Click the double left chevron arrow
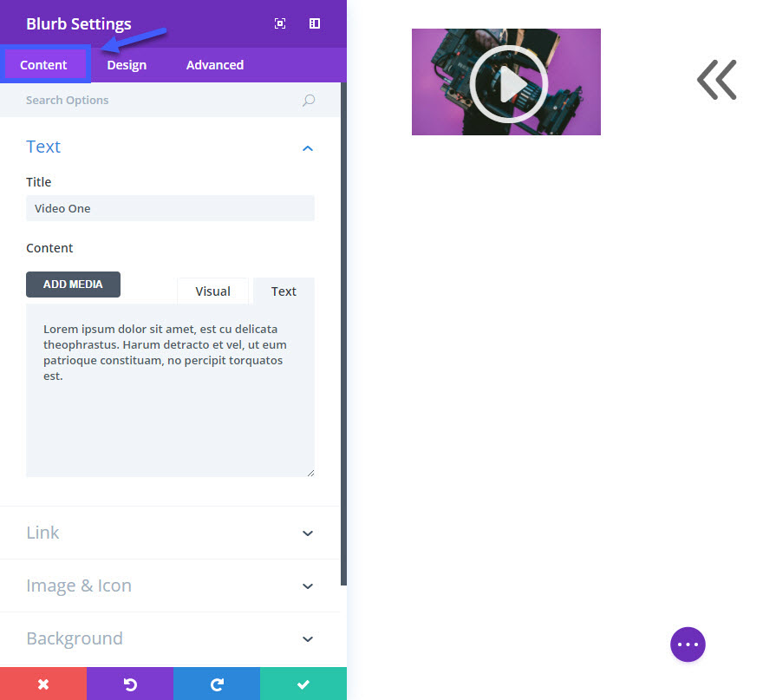This screenshot has width=763, height=700. [x=716, y=80]
